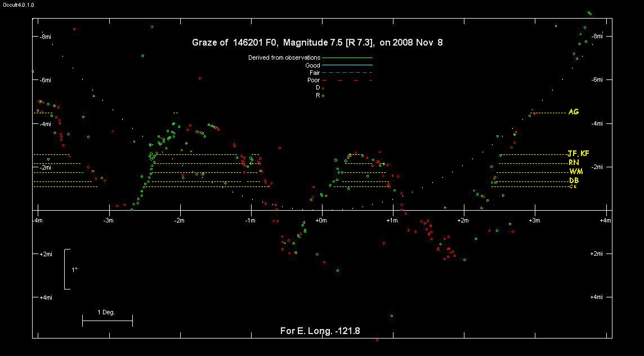Click the '-3m' time axis label
Image resolution: width=644 pixels, height=356 pixels.
tap(109, 221)
